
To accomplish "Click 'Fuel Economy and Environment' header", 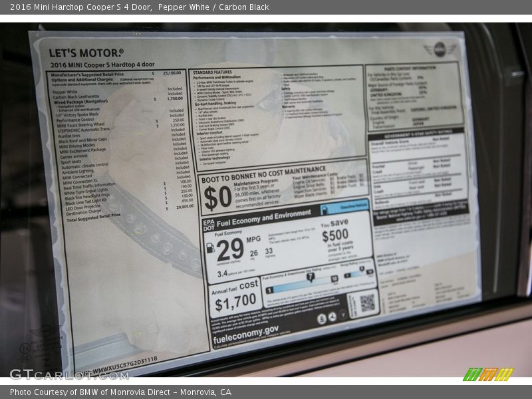I will (263, 219).
